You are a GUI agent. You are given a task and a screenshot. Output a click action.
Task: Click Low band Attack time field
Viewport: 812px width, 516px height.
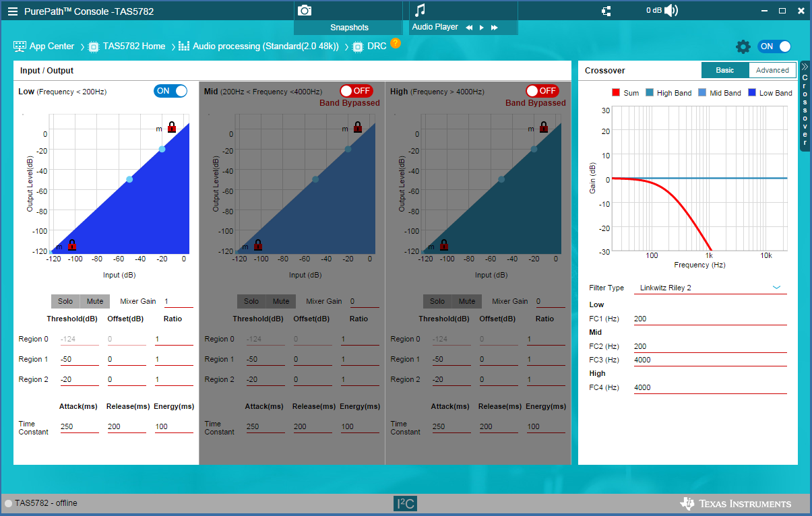pyautogui.click(x=80, y=426)
